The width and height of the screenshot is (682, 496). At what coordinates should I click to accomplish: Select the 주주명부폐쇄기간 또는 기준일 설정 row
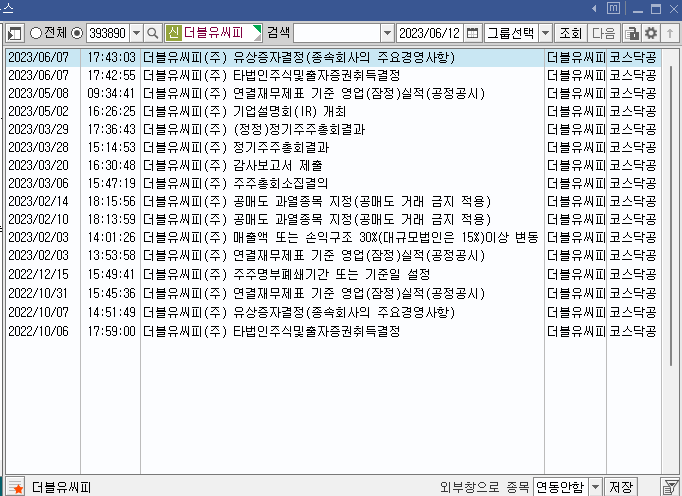(333, 275)
